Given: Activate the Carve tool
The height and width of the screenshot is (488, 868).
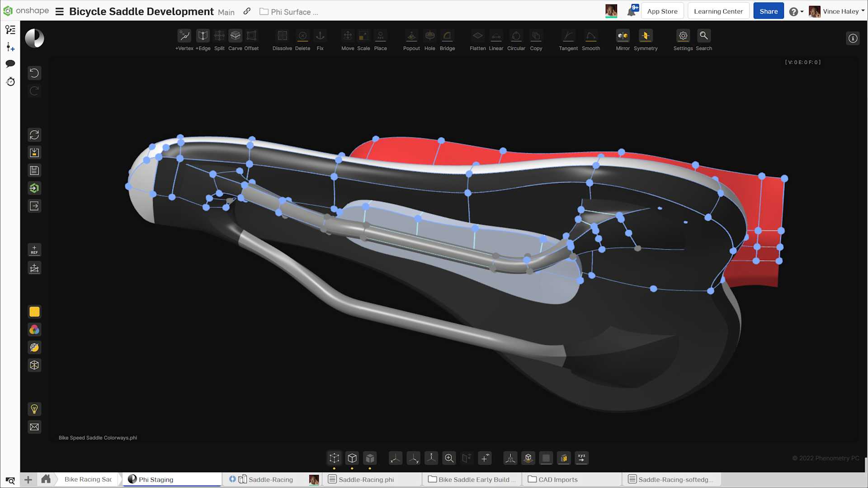Looking at the screenshot, I should click(x=235, y=36).
